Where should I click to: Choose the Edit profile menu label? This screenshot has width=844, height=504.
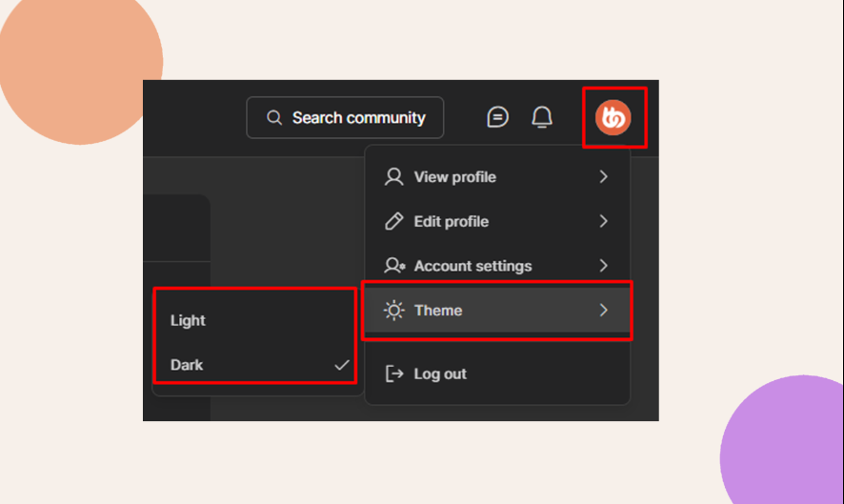(451, 221)
